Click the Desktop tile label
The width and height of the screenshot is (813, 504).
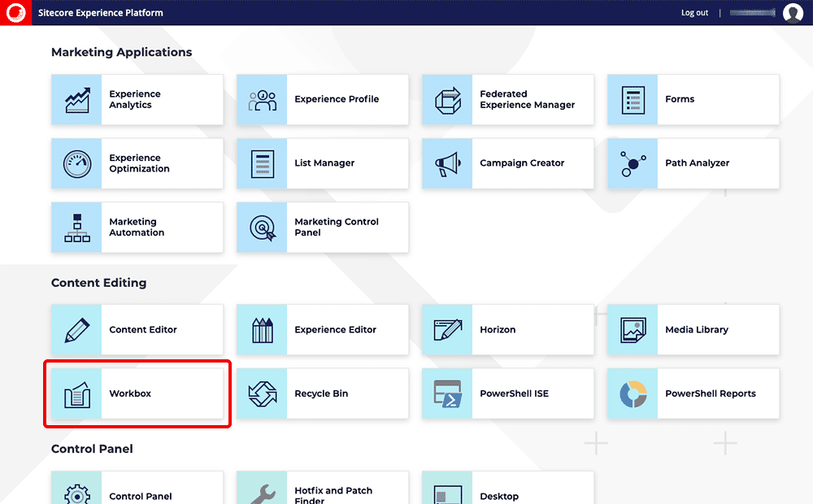(x=499, y=496)
